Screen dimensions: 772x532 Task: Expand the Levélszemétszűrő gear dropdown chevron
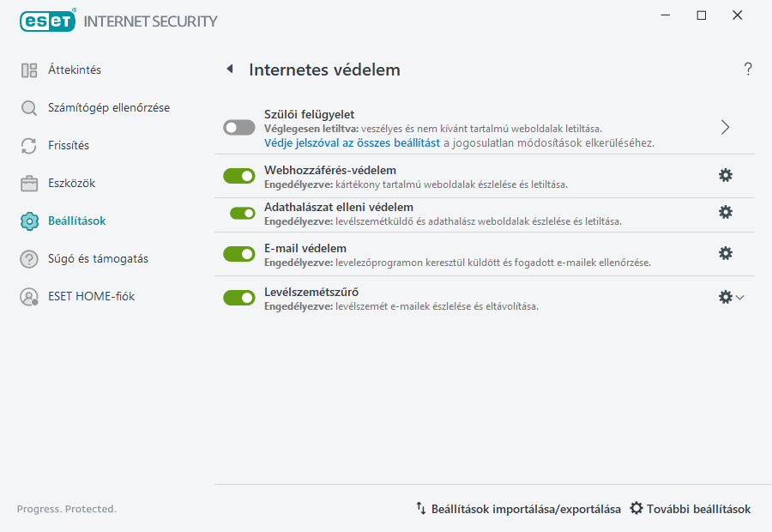[741, 298]
